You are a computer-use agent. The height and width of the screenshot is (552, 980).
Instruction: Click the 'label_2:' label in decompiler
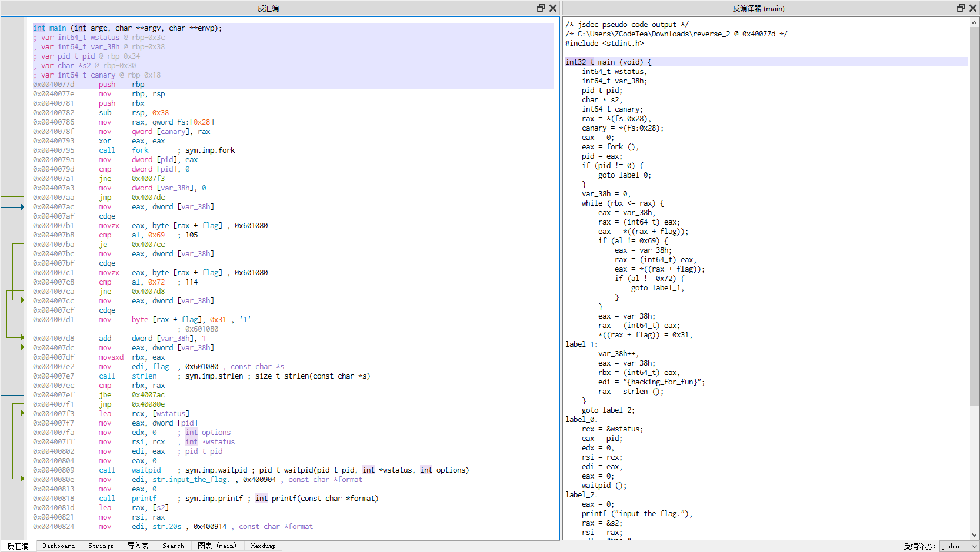(582, 495)
